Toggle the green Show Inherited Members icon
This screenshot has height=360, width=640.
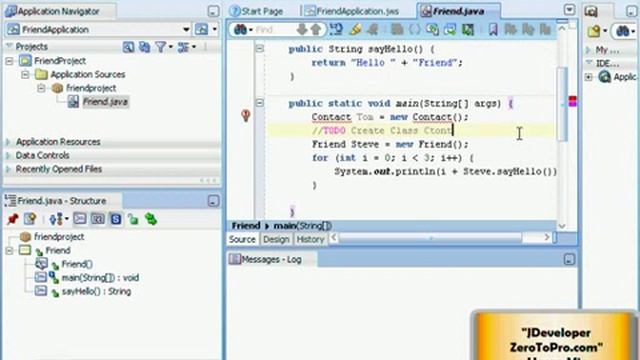[151, 219]
